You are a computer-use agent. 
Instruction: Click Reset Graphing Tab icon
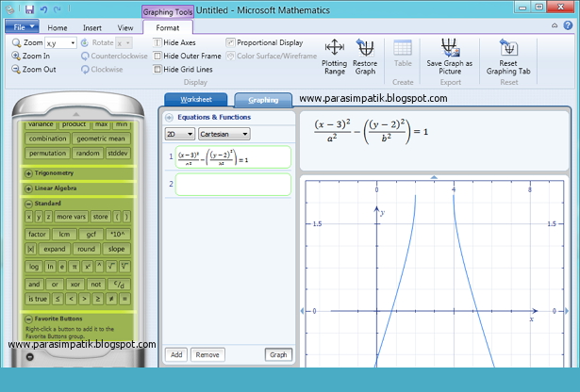(508, 57)
